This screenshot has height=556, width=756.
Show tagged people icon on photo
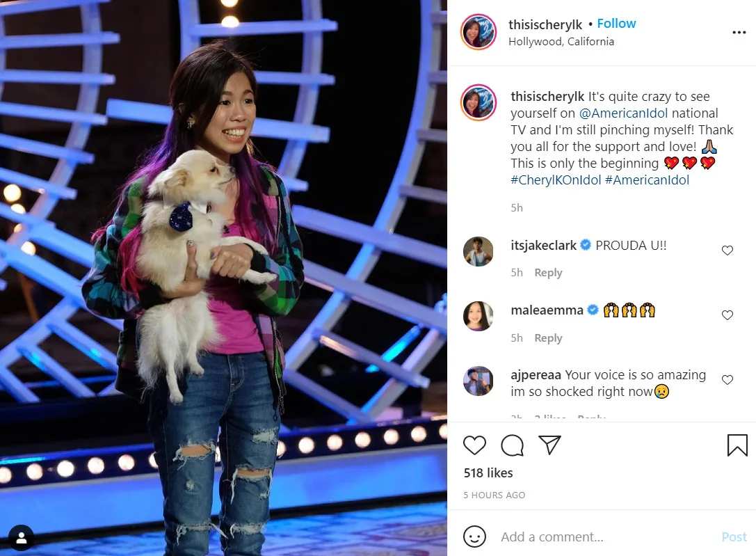click(x=22, y=537)
